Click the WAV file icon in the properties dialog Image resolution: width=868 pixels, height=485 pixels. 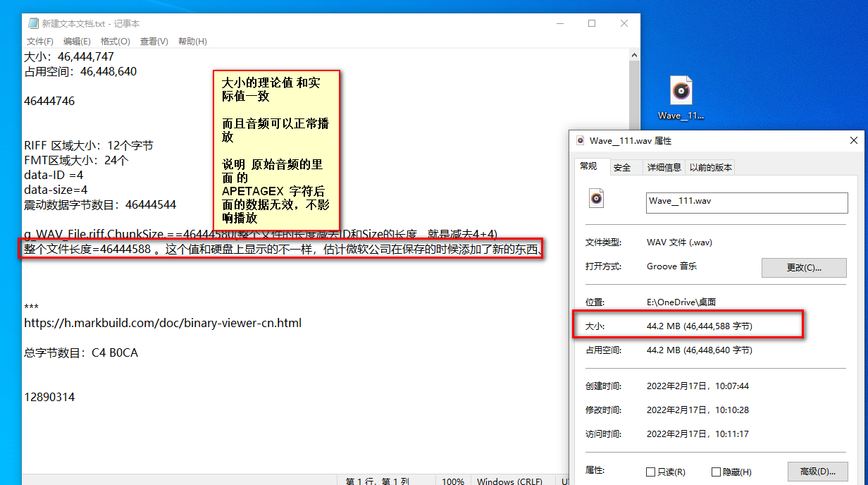click(596, 198)
